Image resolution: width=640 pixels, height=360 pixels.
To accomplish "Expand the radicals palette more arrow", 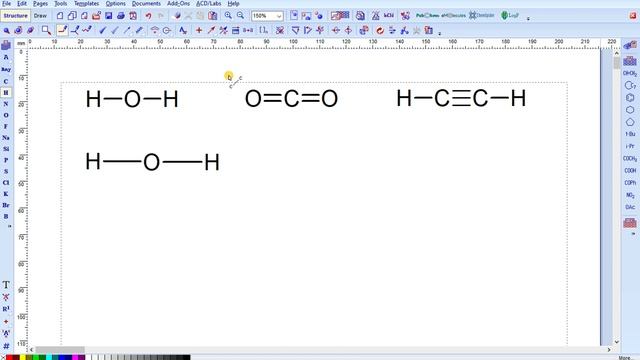I will [x=633, y=234].
